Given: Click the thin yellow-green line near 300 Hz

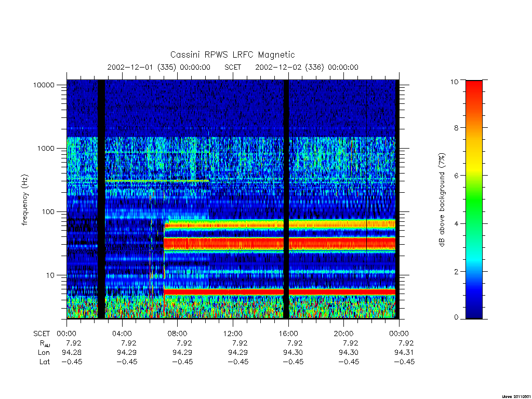Looking at the screenshot, I should [x=157, y=181].
